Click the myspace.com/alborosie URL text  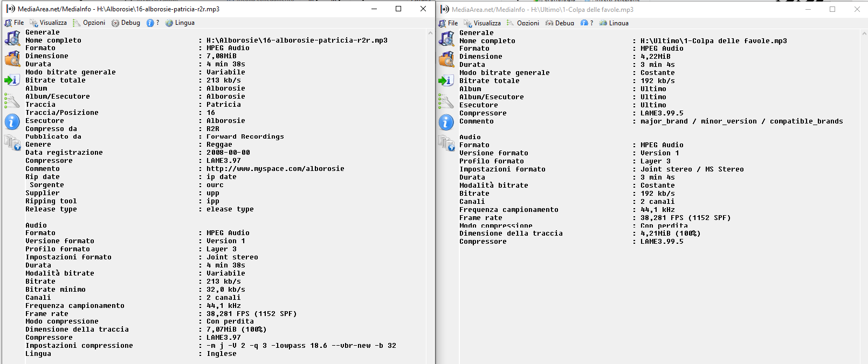275,169
